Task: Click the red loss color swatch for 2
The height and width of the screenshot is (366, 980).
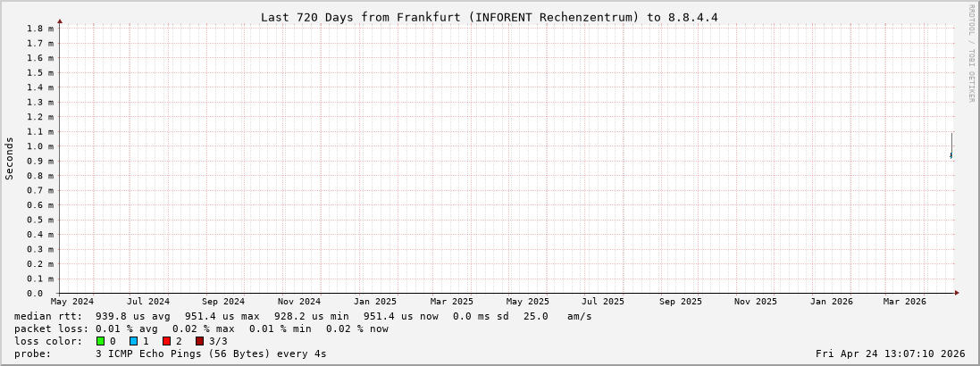Action: pyautogui.click(x=166, y=341)
